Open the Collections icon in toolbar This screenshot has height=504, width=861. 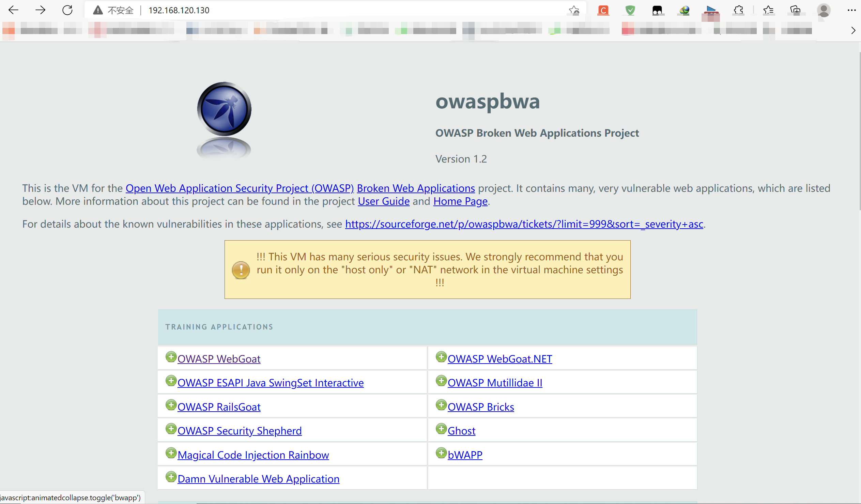point(794,10)
